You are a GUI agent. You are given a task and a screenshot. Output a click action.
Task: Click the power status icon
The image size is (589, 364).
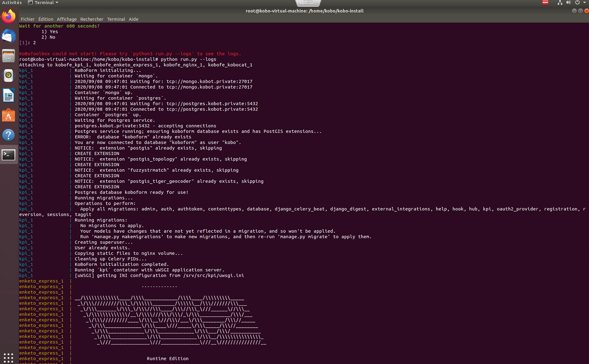click(x=578, y=3)
